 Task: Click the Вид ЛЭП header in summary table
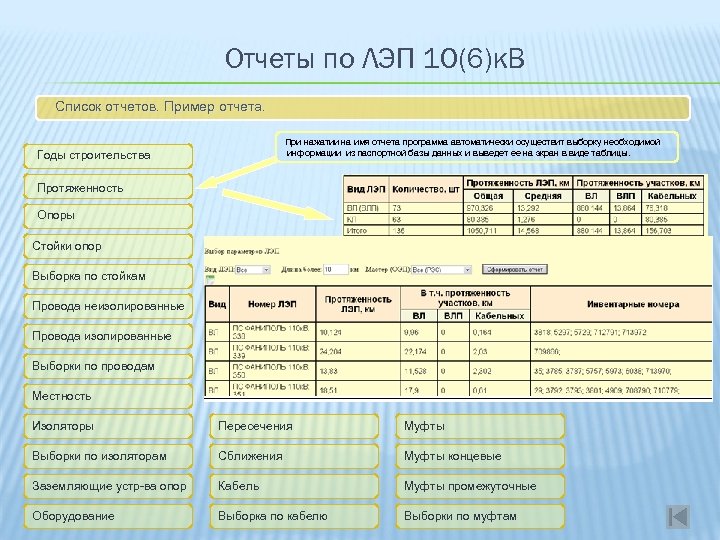pyautogui.click(x=366, y=189)
